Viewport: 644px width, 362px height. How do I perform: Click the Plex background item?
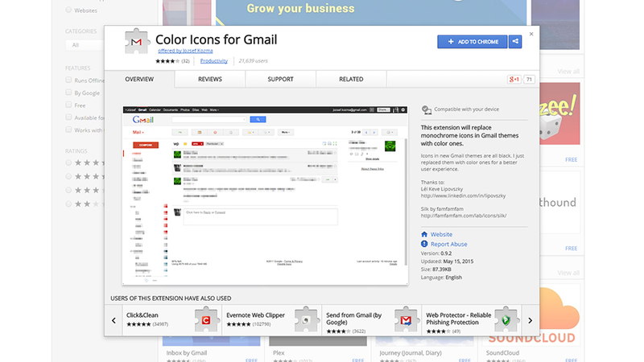click(x=279, y=352)
